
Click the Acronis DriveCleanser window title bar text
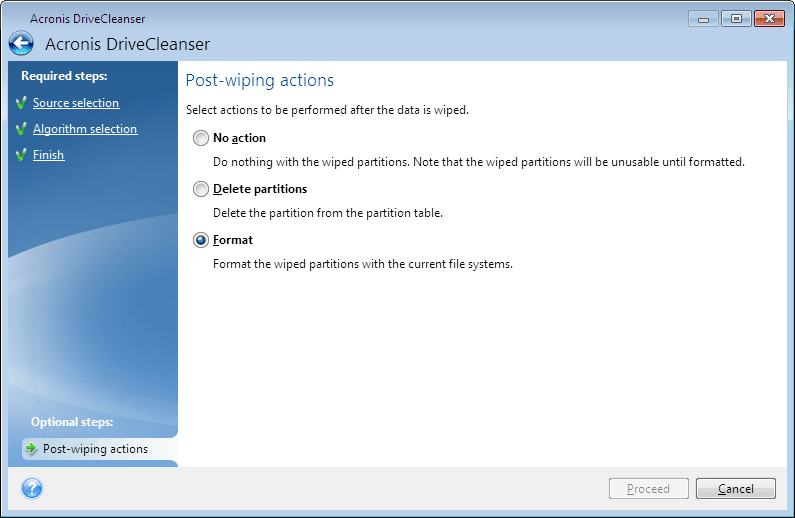pyautogui.click(x=88, y=19)
